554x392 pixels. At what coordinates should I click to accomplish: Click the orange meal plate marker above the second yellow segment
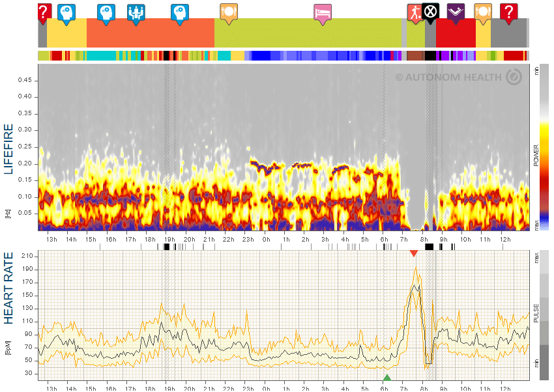click(483, 14)
